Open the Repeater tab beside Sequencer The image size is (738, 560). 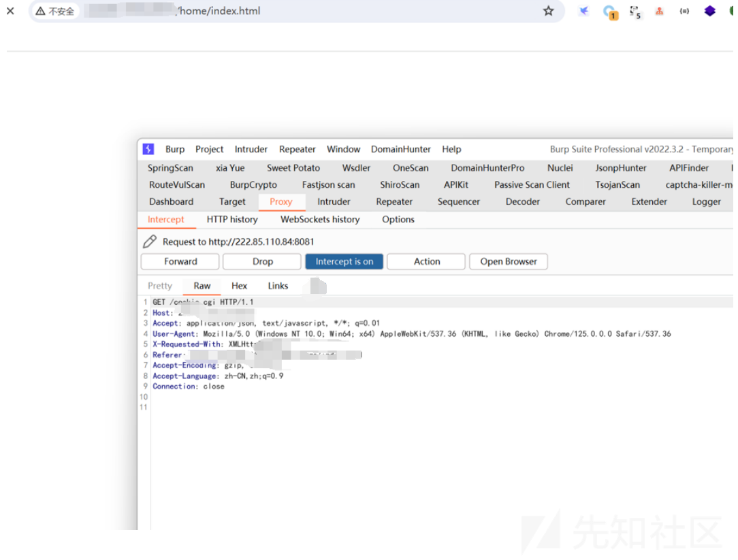[x=394, y=202]
